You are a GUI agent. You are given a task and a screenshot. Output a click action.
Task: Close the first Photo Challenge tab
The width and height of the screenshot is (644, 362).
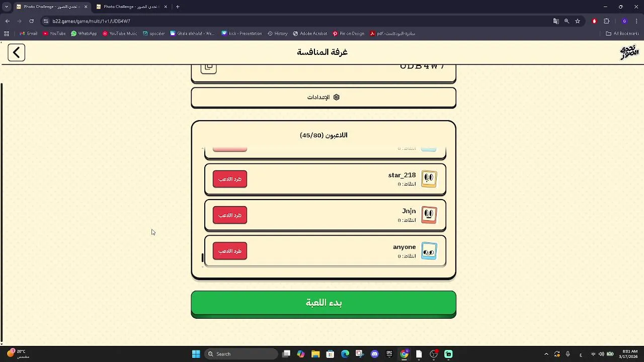(86, 7)
